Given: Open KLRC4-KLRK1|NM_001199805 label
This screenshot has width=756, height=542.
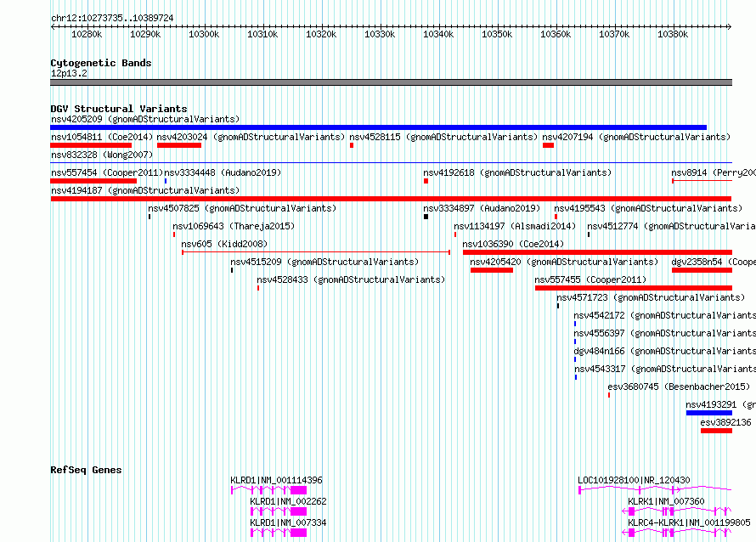Looking at the screenshot, I should (x=689, y=522).
